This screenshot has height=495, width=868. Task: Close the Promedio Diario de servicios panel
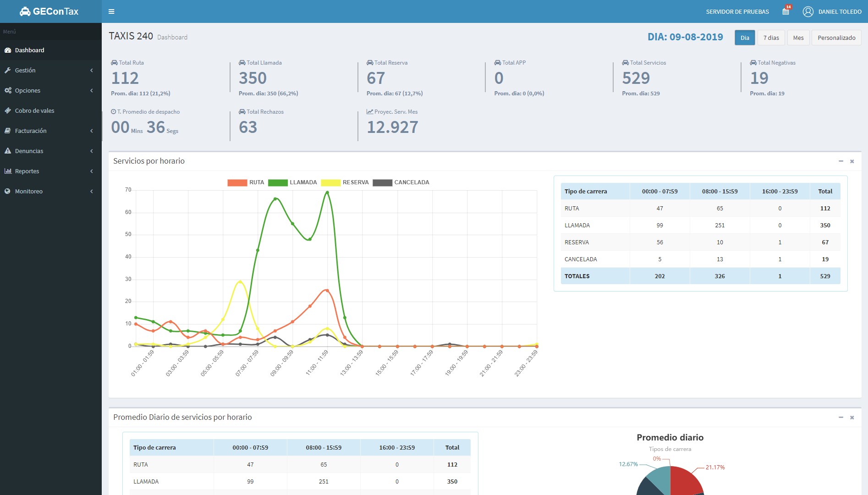coord(852,418)
